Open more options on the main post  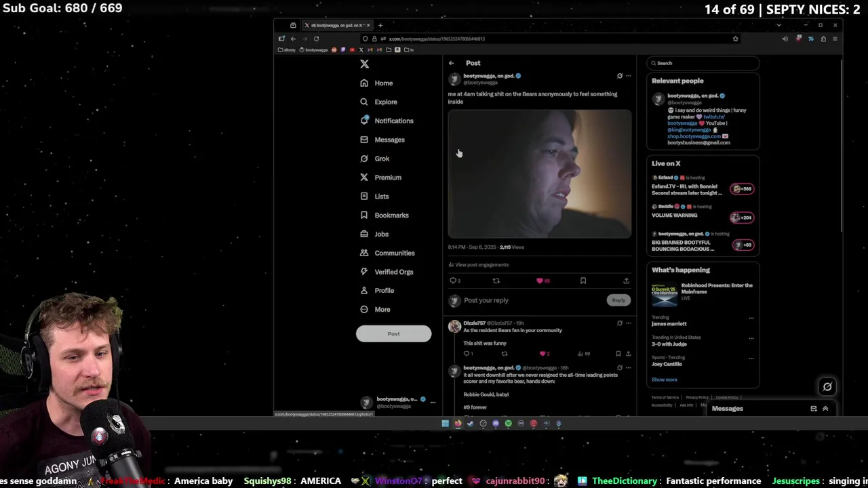[629, 76]
